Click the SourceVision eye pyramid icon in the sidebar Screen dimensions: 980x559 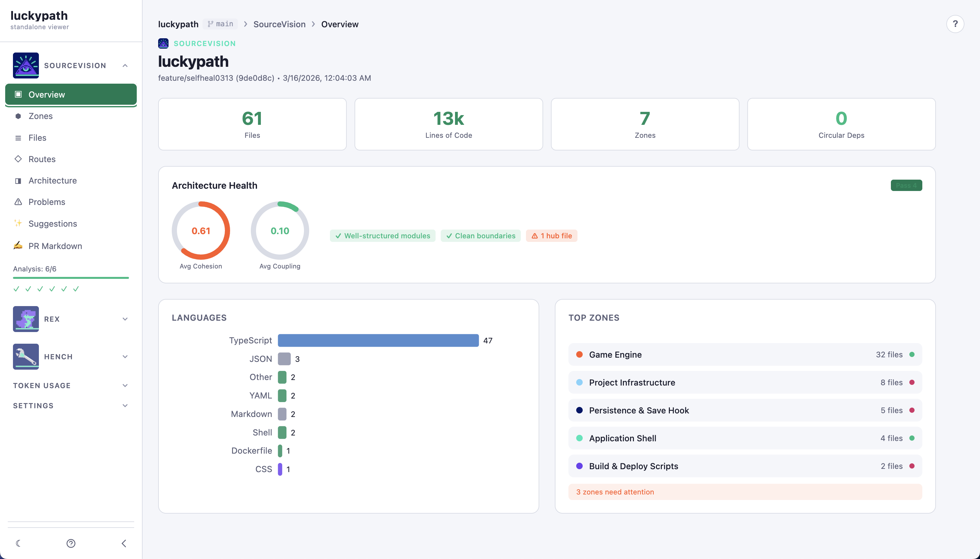click(x=26, y=65)
